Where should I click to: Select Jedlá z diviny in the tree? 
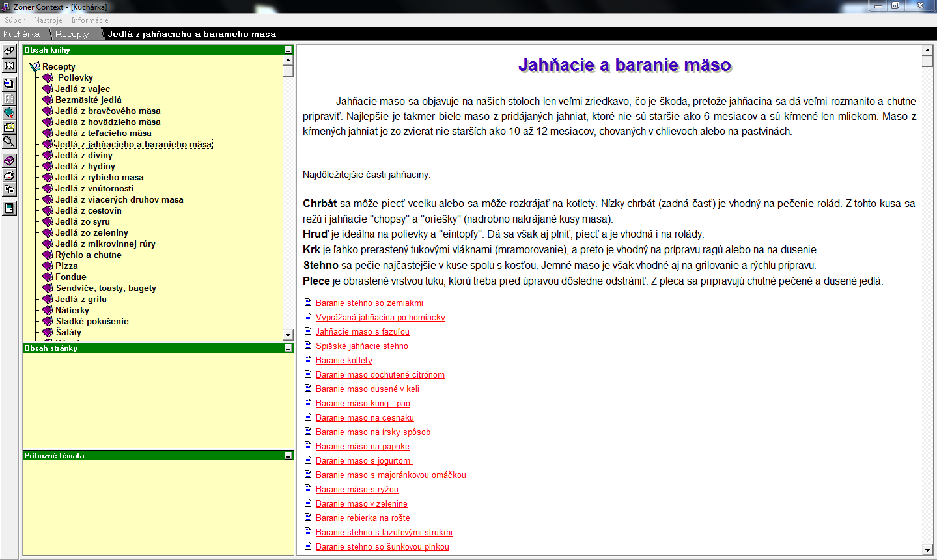point(83,155)
